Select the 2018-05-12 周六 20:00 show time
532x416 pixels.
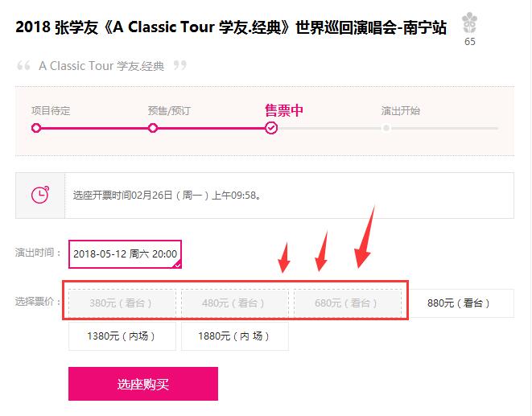point(126,253)
